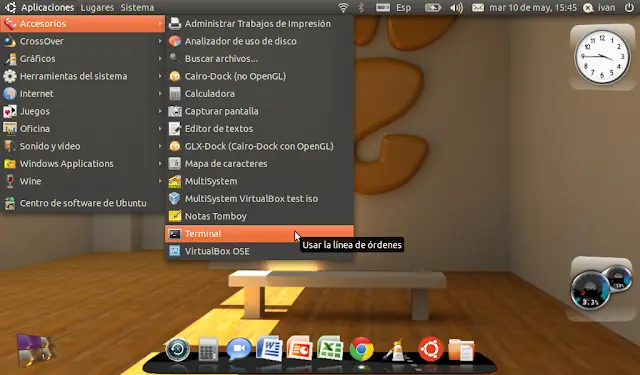640x375 pixels.
Task: Launch Google Chrome from the dock
Action: click(361, 349)
